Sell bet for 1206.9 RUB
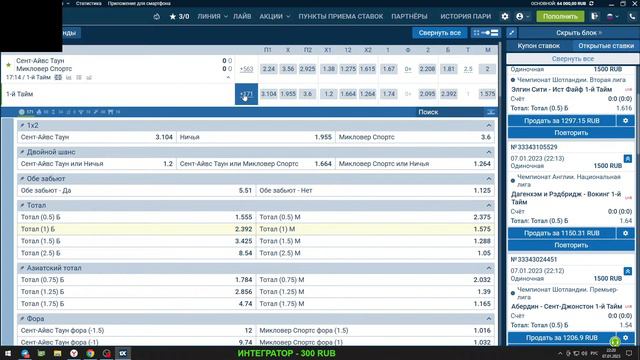The width and height of the screenshot is (640, 360). tap(562, 338)
